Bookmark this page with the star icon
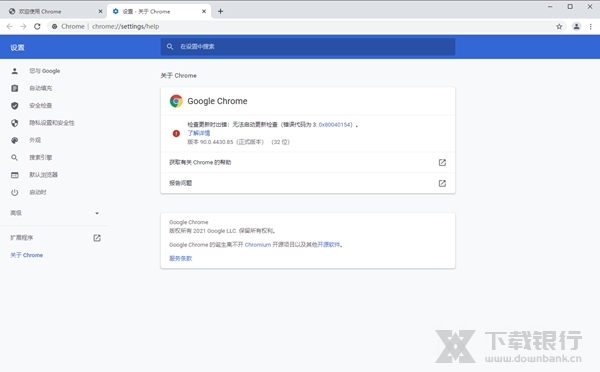This screenshot has width=600, height=372. (x=559, y=26)
